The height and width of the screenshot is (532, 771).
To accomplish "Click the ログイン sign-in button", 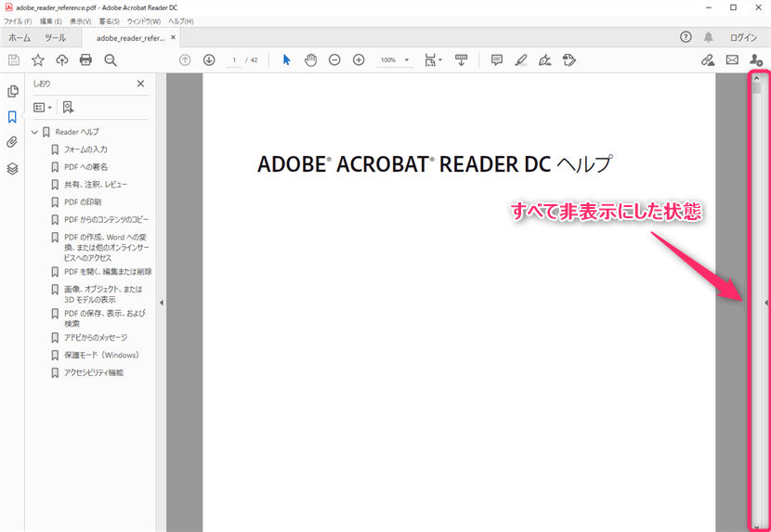I will pyautogui.click(x=743, y=38).
